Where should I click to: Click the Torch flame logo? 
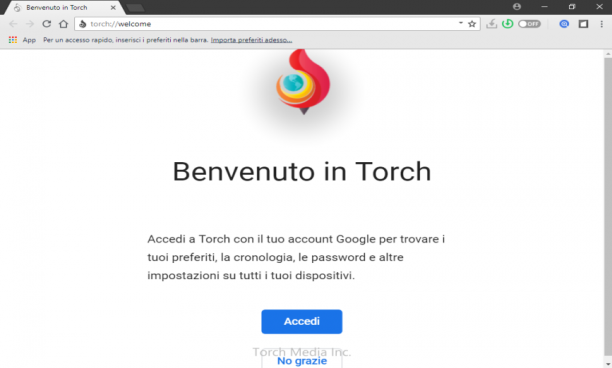(303, 82)
